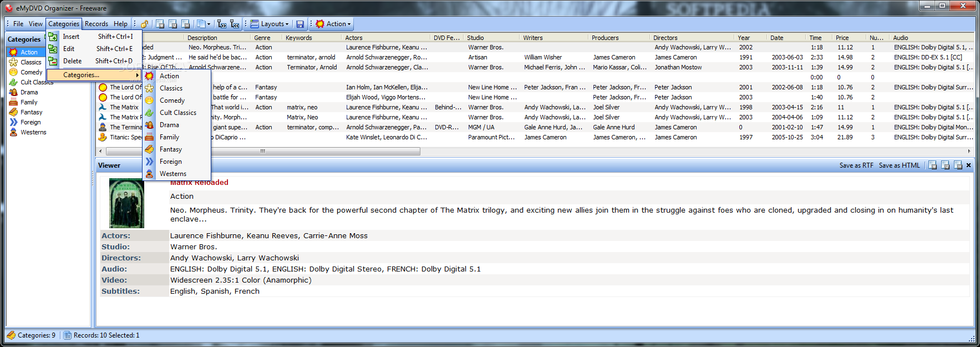
Task: Click Save as RTF in Viewer
Action: [x=856, y=165]
